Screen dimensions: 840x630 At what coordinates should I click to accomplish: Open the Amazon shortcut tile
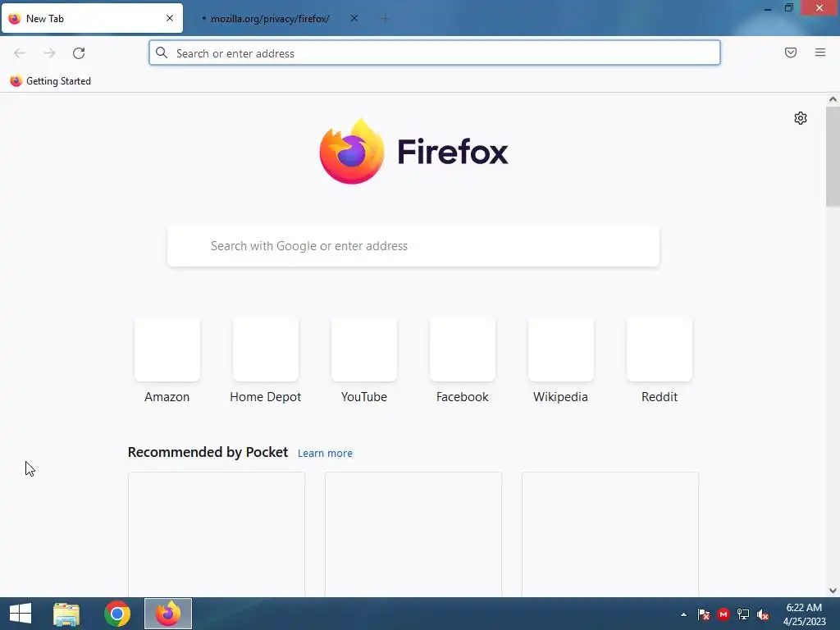tap(167, 362)
